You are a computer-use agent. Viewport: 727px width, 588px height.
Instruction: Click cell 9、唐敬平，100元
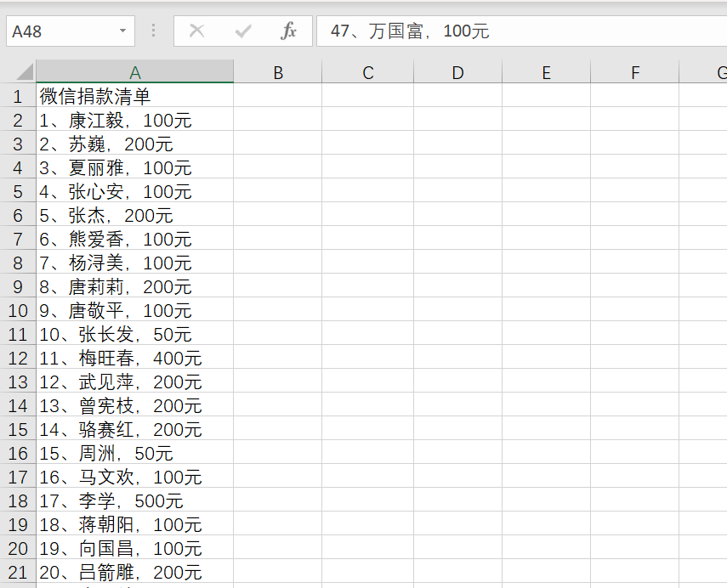point(134,310)
